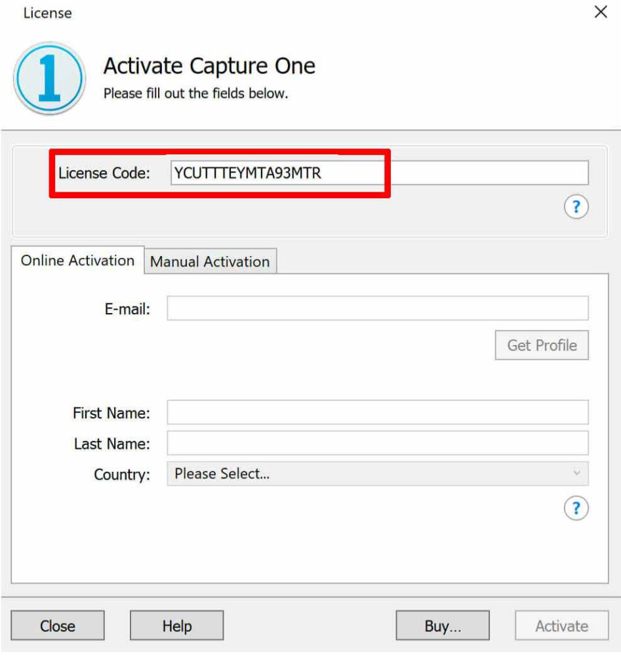621x672 pixels.
Task: Click the Buy... button
Action: coord(443,625)
